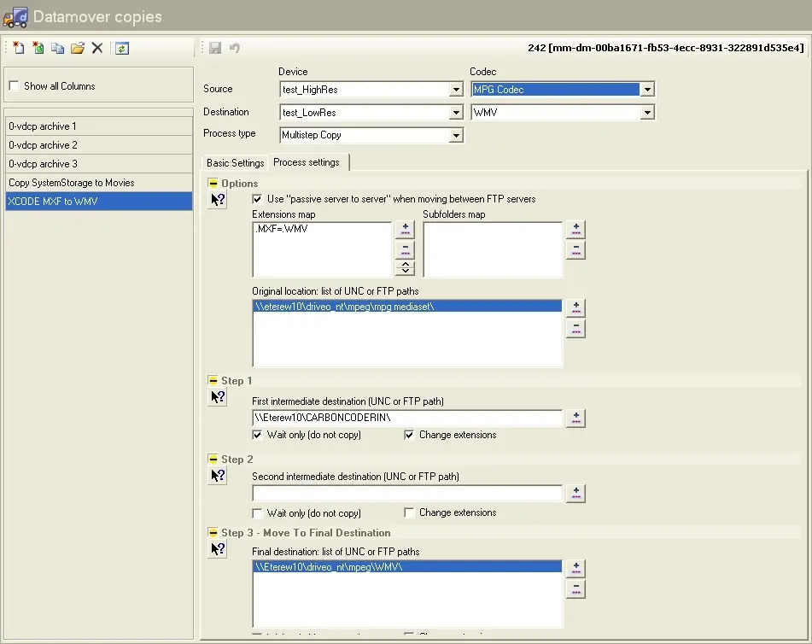Select the Process settings tab
The height and width of the screenshot is (644, 812).
click(307, 162)
